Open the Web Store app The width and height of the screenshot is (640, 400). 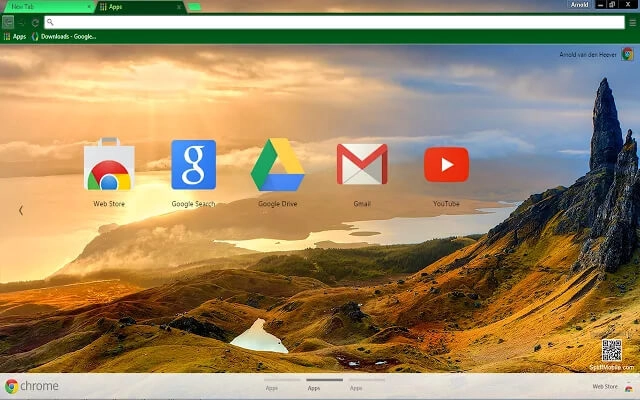[x=109, y=164]
